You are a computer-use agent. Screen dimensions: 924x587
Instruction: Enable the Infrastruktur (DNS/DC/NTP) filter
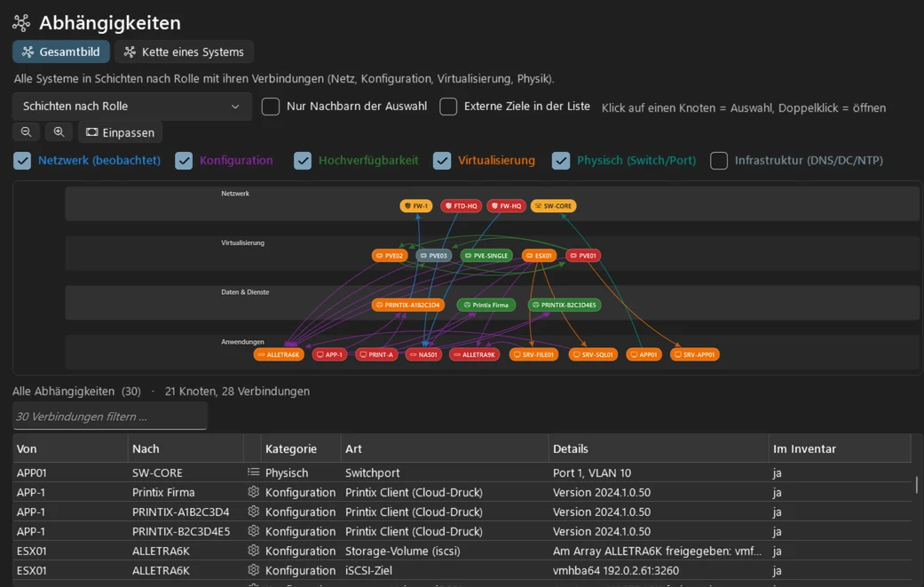click(x=719, y=161)
